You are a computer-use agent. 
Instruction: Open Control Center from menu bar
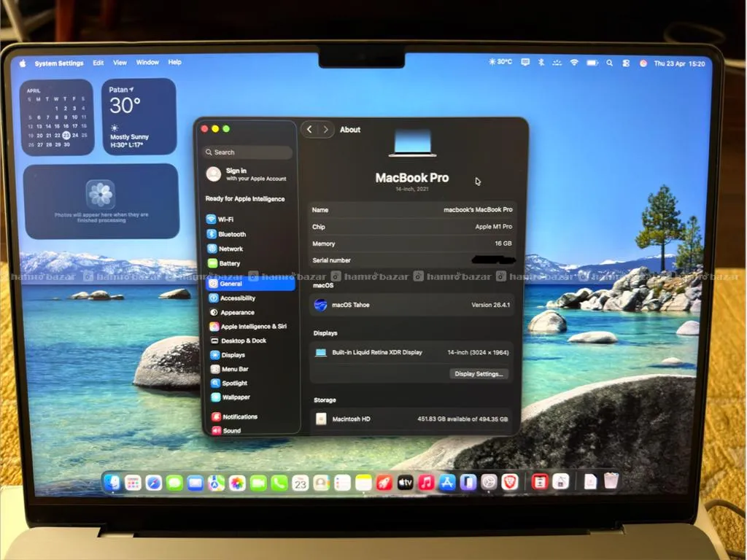click(626, 63)
